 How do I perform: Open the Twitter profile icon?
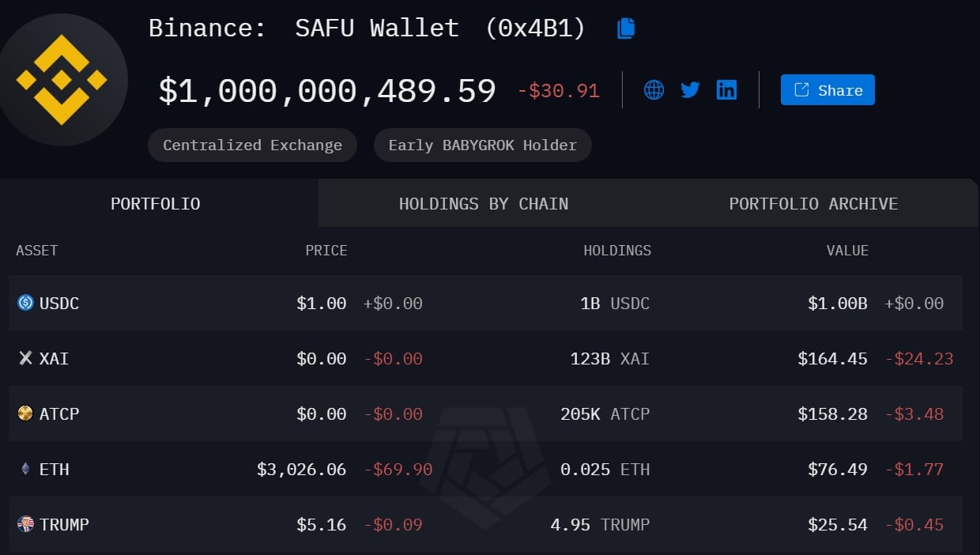(x=690, y=89)
